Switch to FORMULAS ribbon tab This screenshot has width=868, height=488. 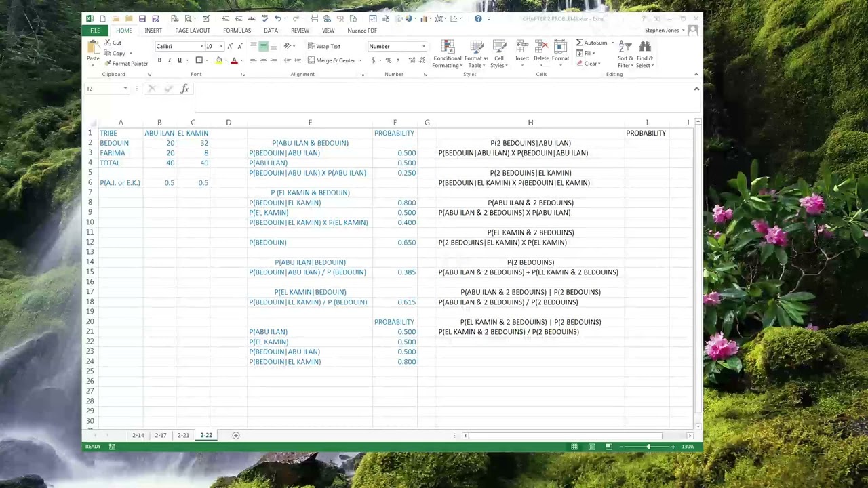(237, 30)
